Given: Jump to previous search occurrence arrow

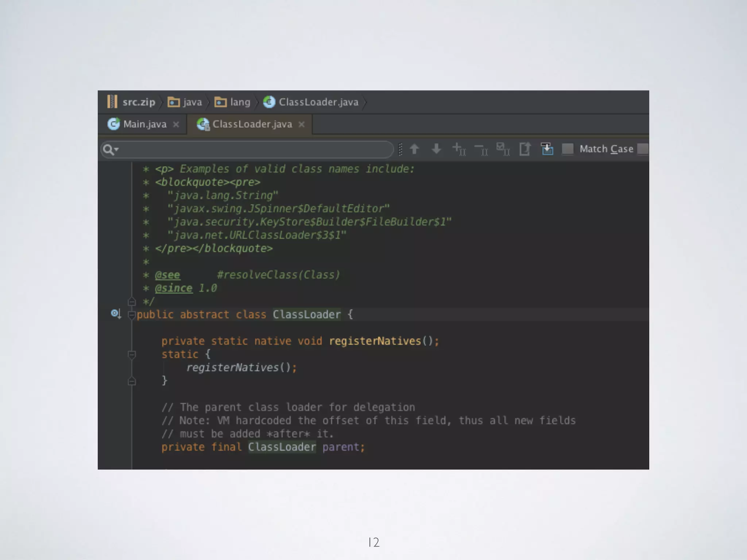Looking at the screenshot, I should (414, 149).
